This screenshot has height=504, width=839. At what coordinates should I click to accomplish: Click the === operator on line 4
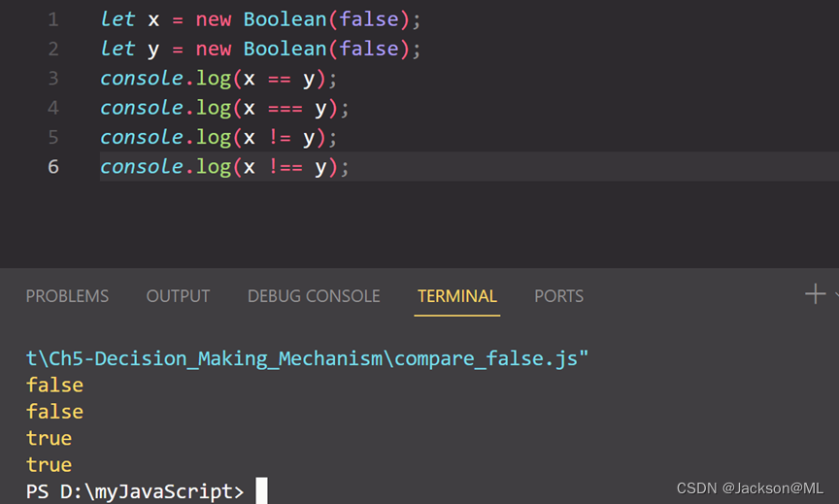coord(285,108)
